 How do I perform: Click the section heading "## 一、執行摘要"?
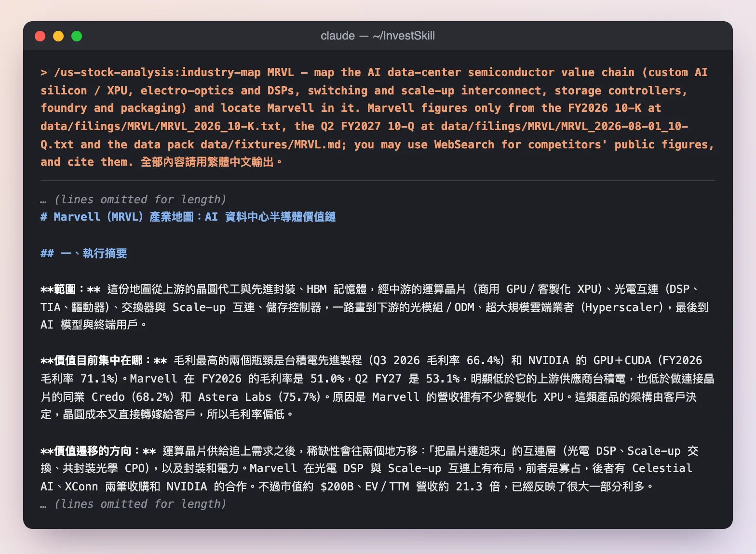click(84, 253)
